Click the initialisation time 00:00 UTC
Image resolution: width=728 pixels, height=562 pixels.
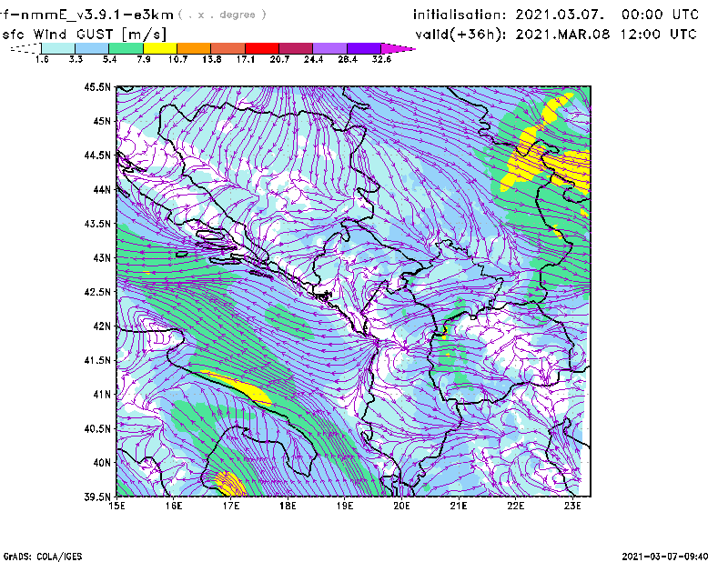point(660,15)
